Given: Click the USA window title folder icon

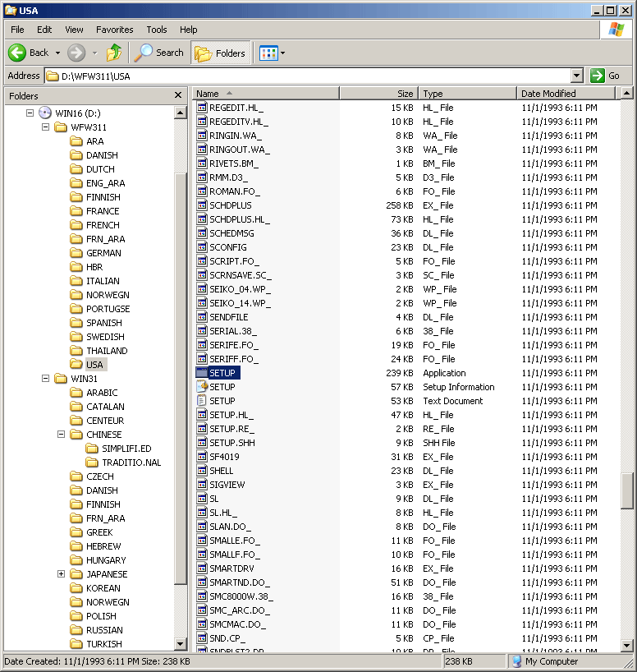Looking at the screenshot, I should tap(11, 10).
